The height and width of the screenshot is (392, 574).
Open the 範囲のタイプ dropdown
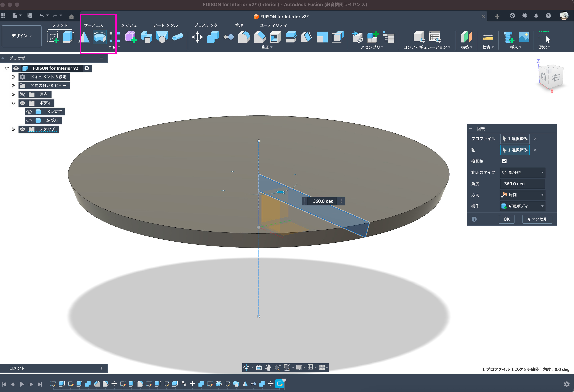click(523, 173)
